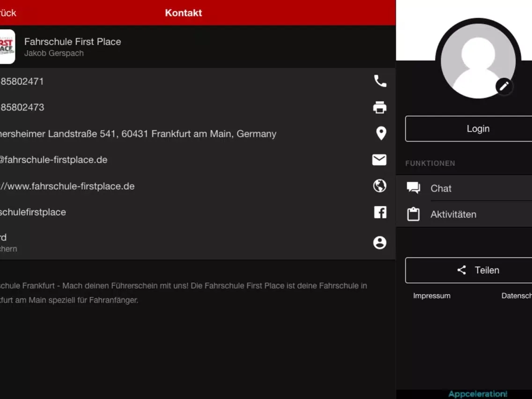532x399 pixels.
Task: Open the map location pin icon
Action: [x=381, y=133]
